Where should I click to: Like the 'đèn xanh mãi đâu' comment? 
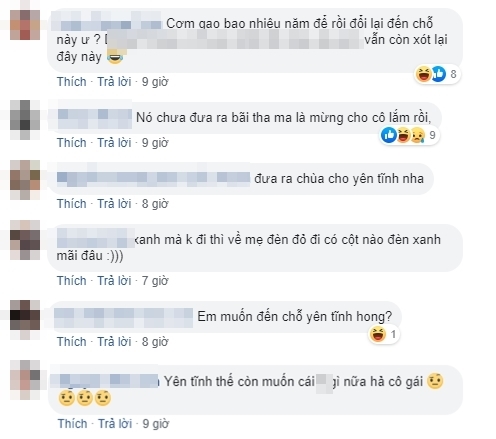[x=71, y=281]
